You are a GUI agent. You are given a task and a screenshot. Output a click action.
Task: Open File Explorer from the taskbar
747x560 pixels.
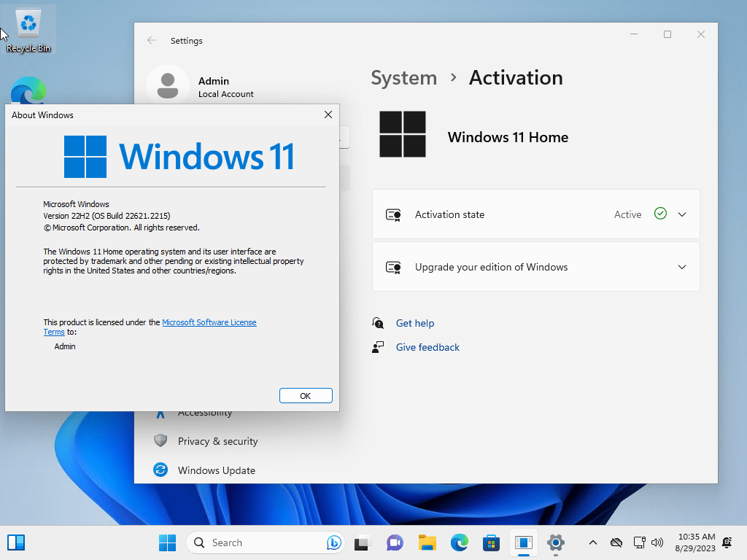point(427,542)
